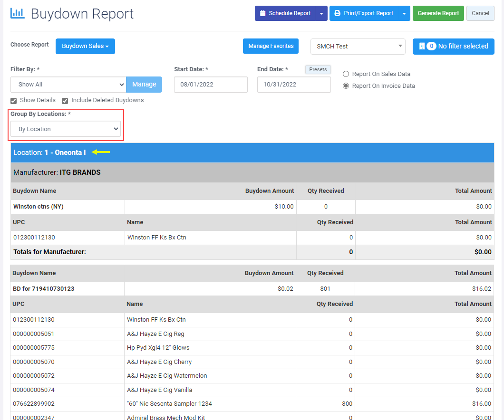
Task: Click the A&J Hayze E Cig Reg name
Action: tap(155, 334)
